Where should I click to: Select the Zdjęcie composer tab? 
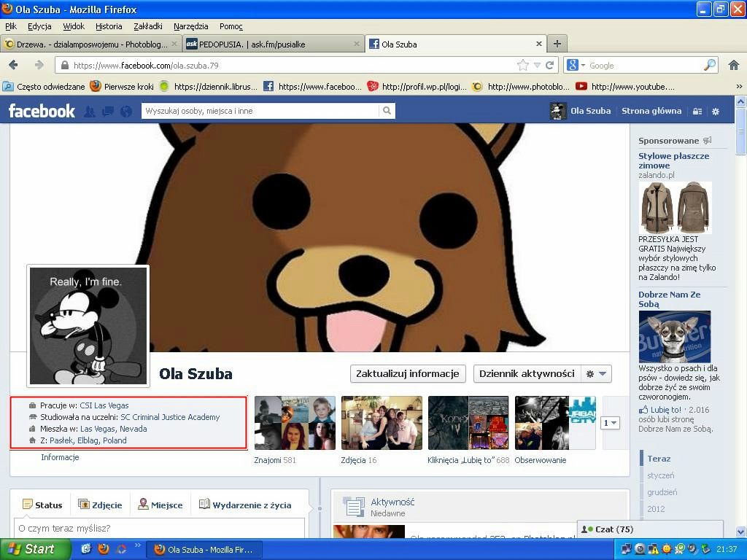(x=100, y=505)
